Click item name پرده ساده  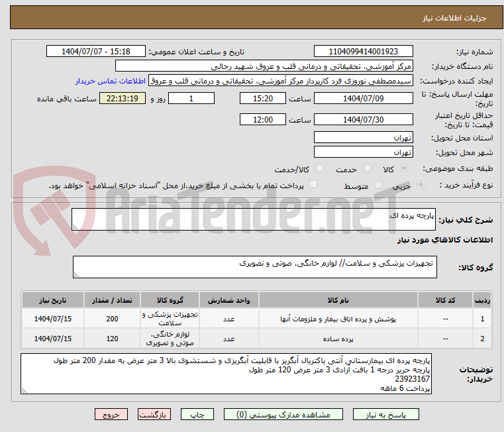coord(338,339)
